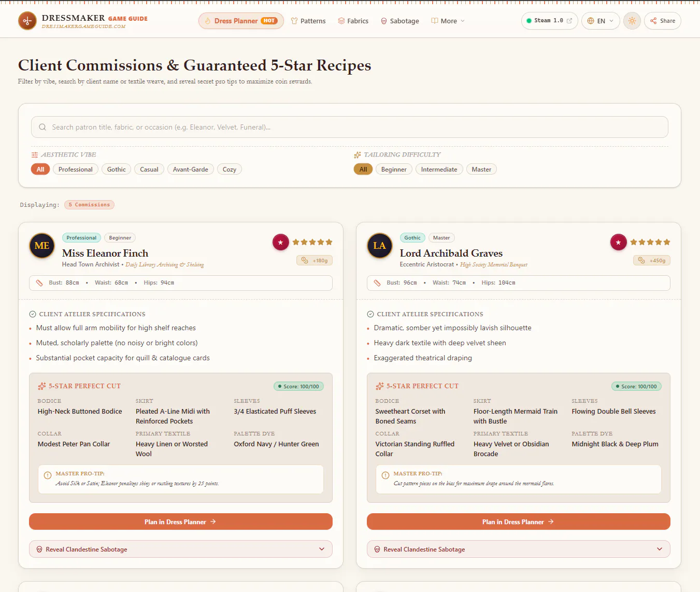Viewport: 700px width, 592px height.
Task: Filter by Master difficulty chip
Action: click(x=481, y=170)
